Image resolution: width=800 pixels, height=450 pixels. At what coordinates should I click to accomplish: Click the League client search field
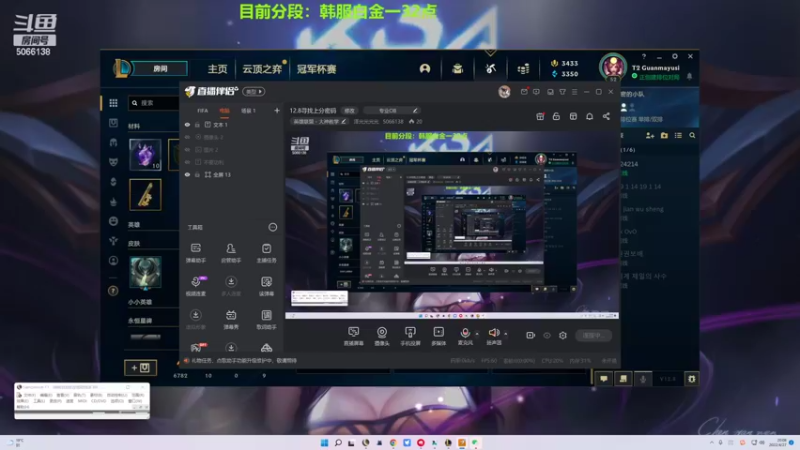(153, 103)
